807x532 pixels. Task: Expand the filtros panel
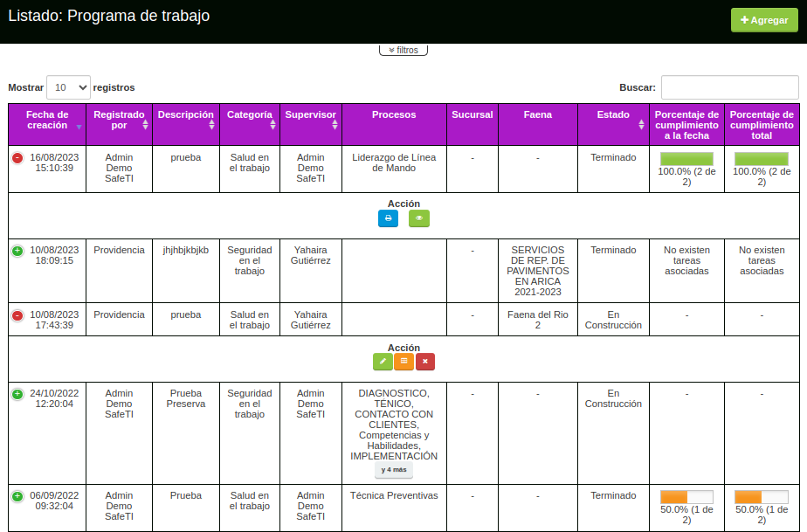[403, 50]
